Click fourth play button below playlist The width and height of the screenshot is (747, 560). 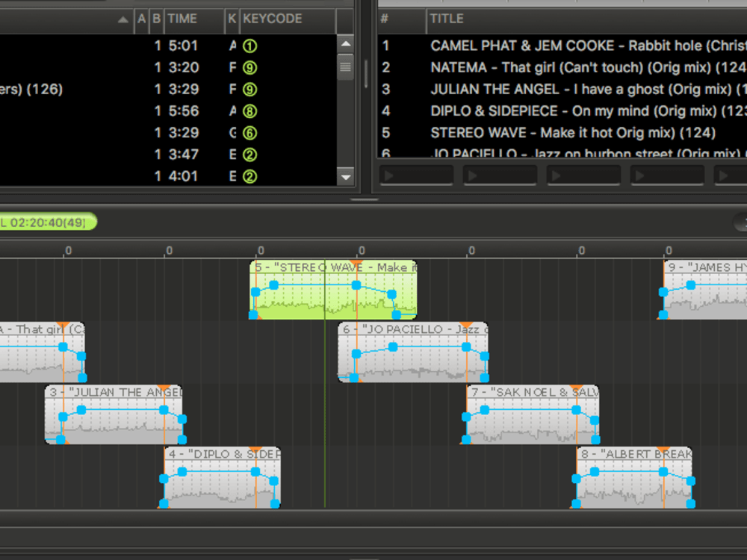(x=667, y=175)
